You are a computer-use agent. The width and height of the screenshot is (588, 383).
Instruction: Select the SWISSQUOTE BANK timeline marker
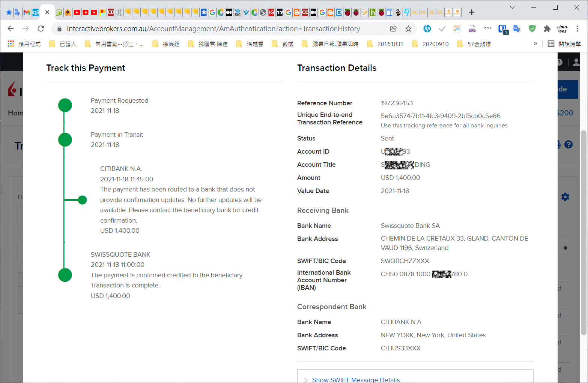(x=65, y=275)
